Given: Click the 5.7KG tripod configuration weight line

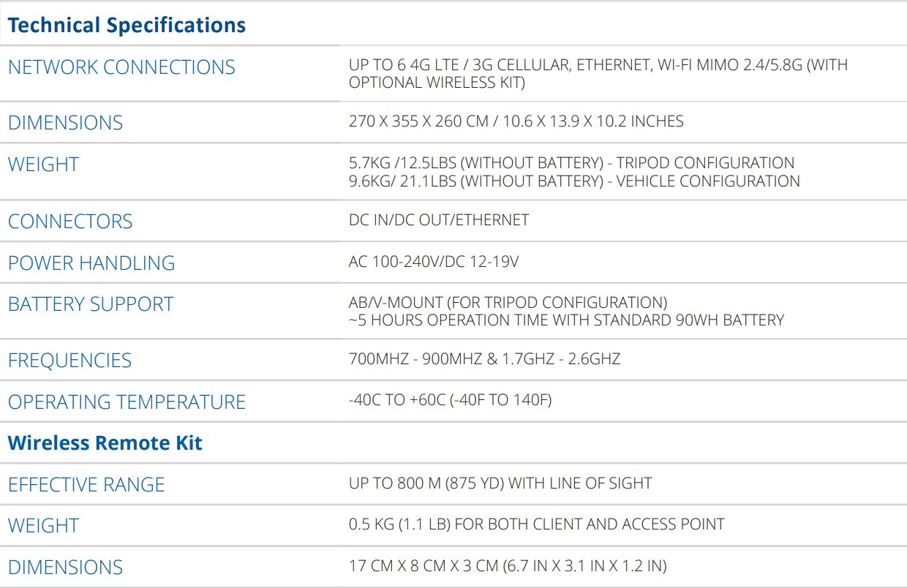Looking at the screenshot, I should [571, 163].
